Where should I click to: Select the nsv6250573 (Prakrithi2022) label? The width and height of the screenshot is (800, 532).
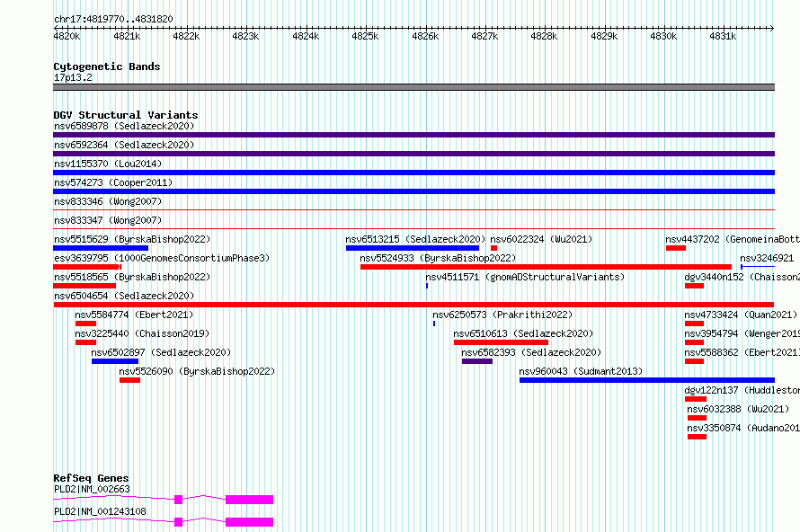502,315
